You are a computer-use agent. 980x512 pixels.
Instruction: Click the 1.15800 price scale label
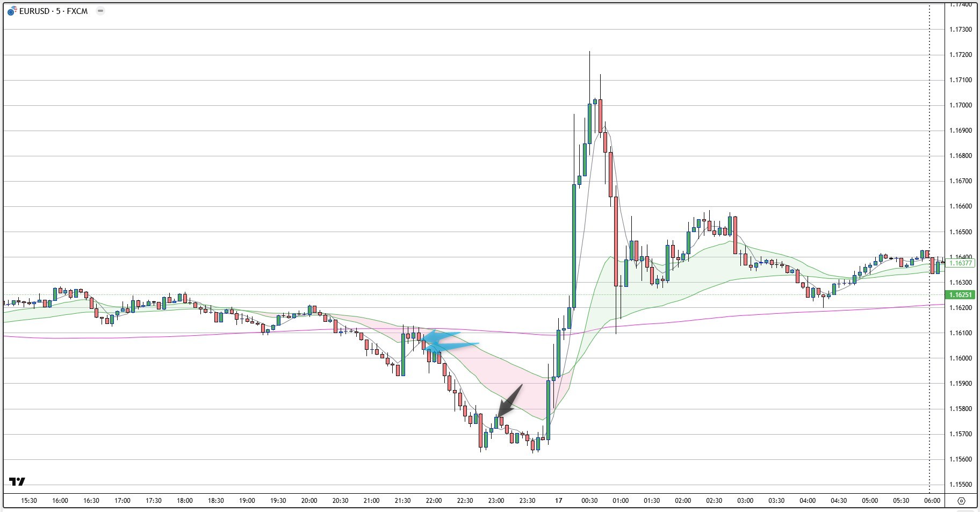pyautogui.click(x=960, y=409)
